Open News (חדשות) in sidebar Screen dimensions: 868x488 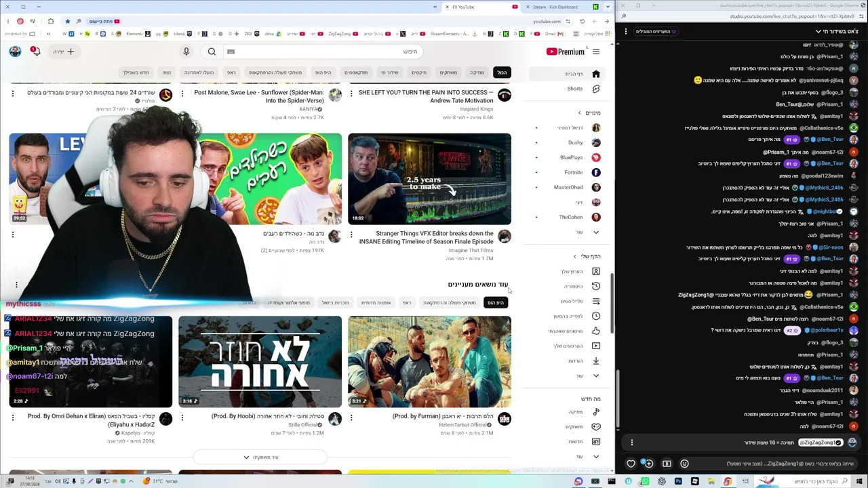[566, 441]
